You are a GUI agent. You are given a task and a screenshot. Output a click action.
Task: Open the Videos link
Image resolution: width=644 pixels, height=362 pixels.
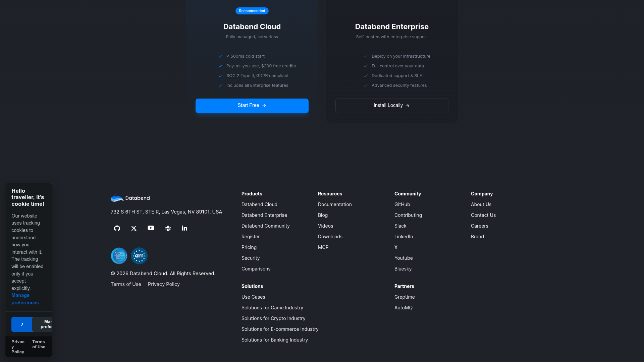click(325, 226)
